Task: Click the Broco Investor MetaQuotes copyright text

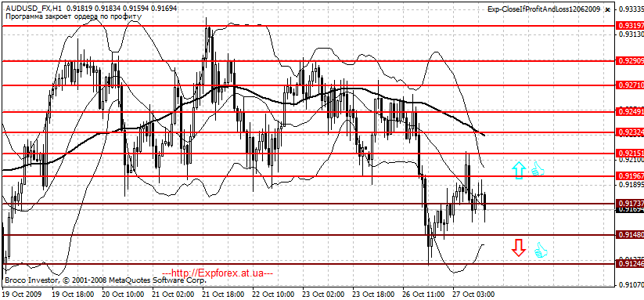Action: [x=105, y=280]
